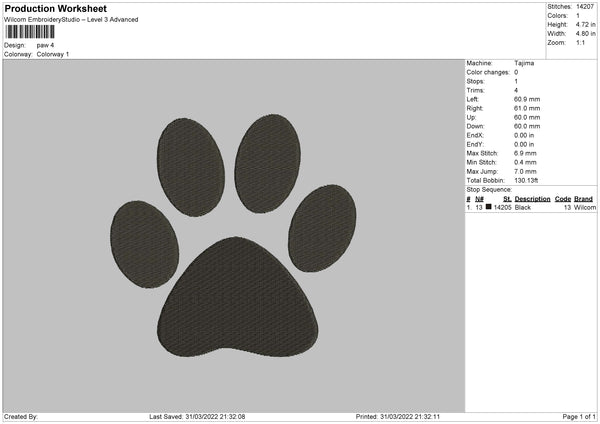This screenshot has width=600, height=424.
Task: Click the Last Saved timestamp in footer
Action: 196,417
